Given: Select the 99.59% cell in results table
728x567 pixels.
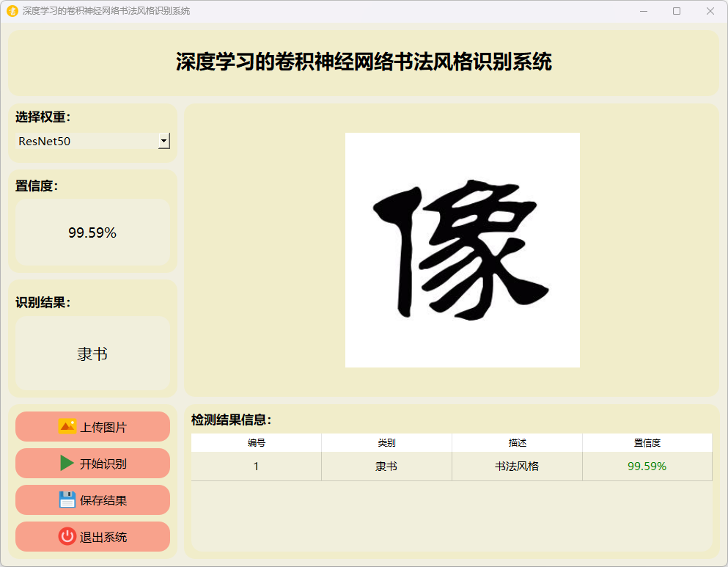Looking at the screenshot, I should pyautogui.click(x=647, y=467).
